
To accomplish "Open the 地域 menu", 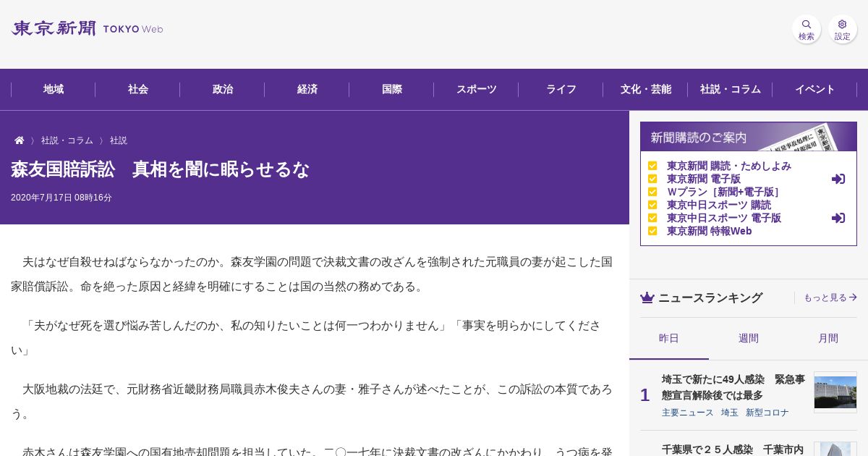I will 54,89.
